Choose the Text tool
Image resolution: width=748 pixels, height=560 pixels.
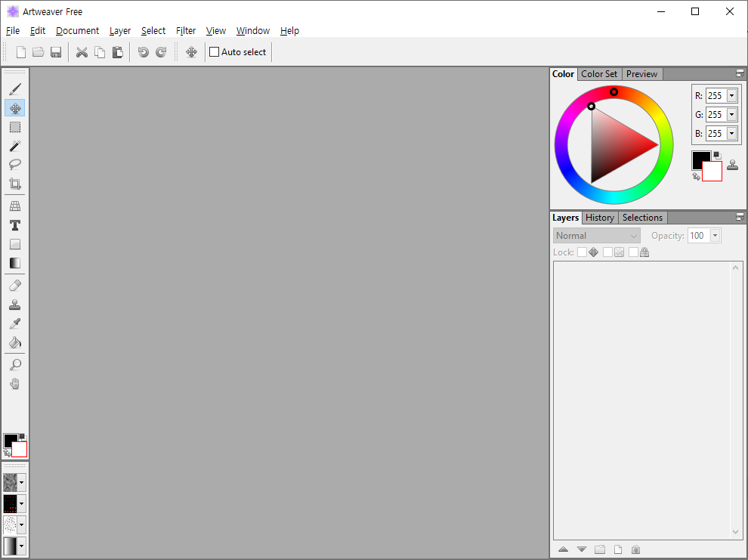[15, 225]
